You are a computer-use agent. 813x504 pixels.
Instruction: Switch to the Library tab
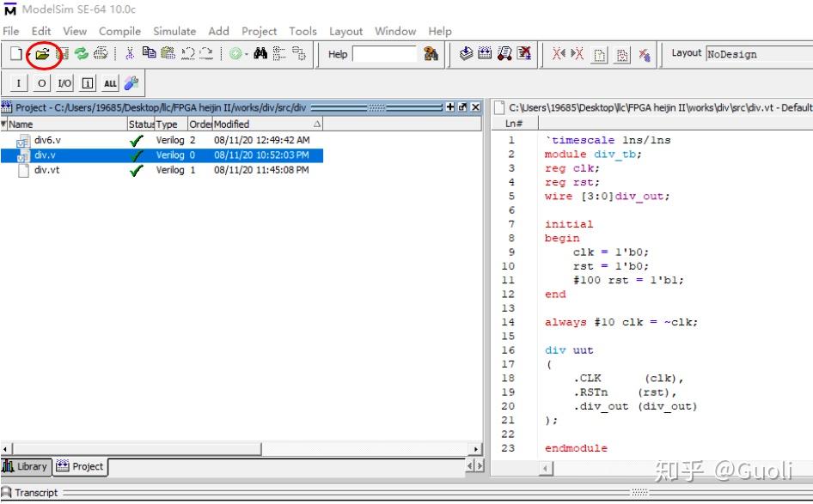click(26, 466)
